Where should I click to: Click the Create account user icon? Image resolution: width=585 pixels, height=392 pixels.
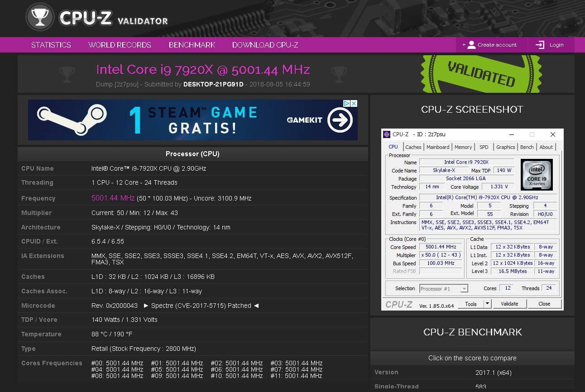471,45
